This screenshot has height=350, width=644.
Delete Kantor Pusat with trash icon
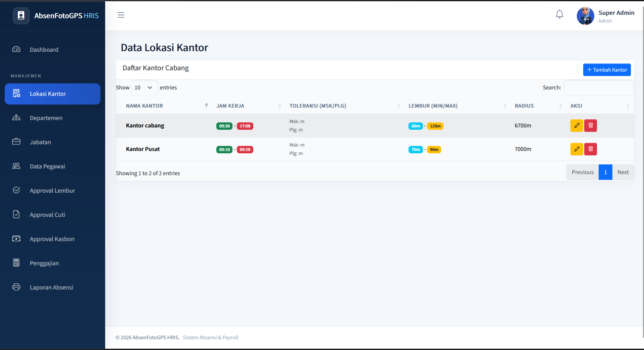590,149
